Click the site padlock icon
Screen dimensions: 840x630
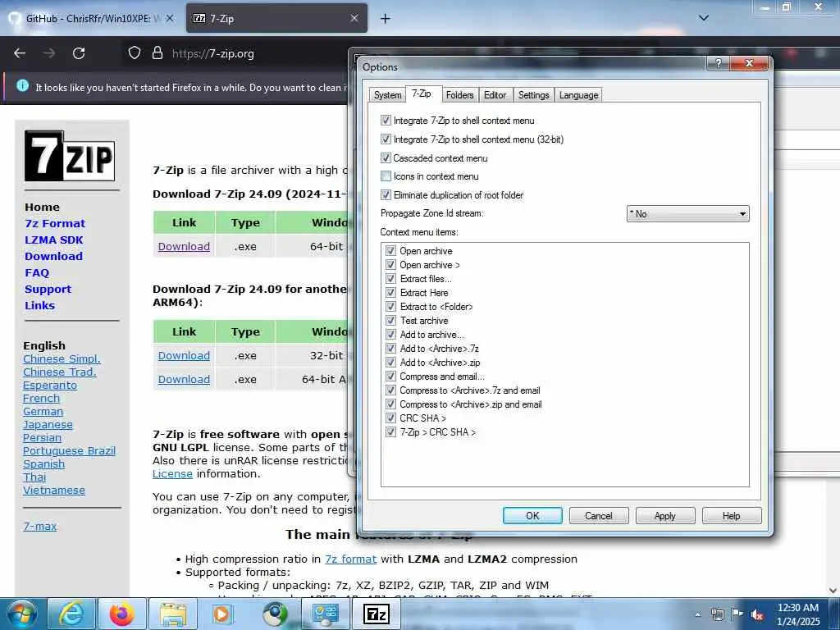(157, 52)
